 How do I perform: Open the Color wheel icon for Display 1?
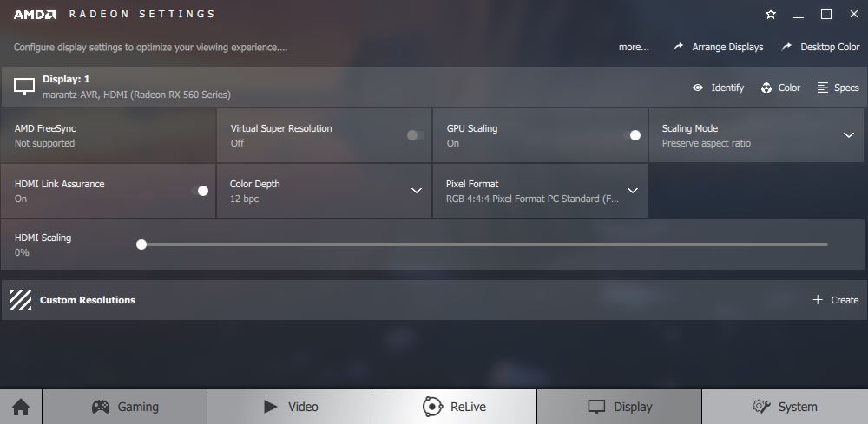coord(766,88)
